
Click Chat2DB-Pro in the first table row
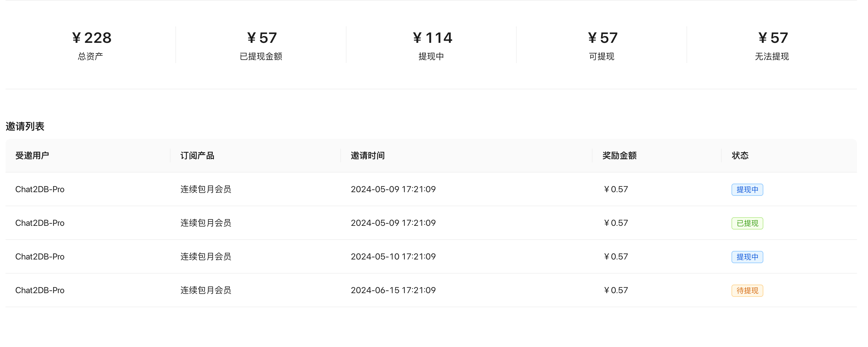click(x=40, y=189)
